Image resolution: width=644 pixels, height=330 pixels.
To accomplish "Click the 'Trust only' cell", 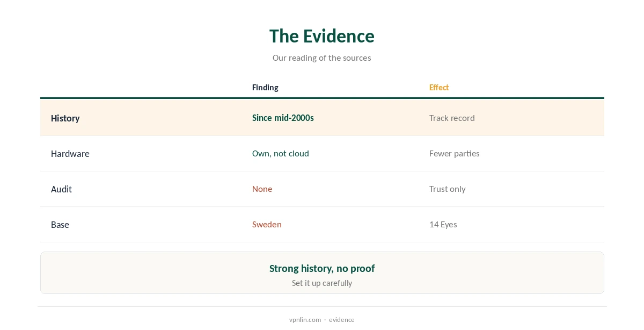I will click(448, 189).
